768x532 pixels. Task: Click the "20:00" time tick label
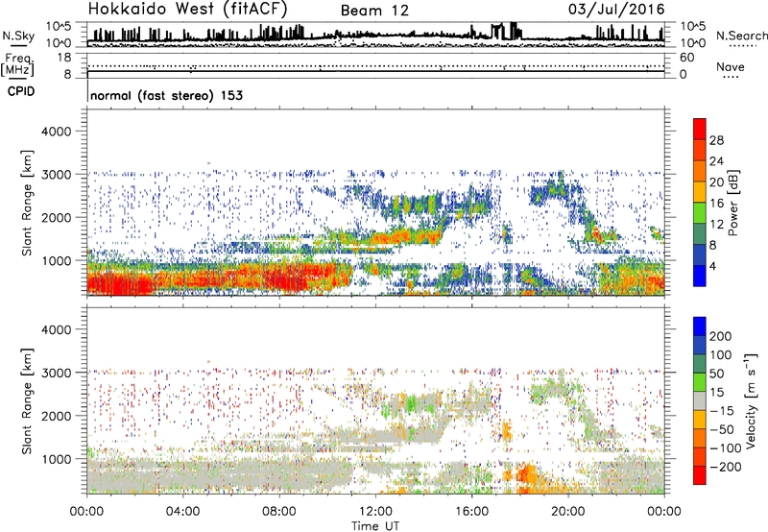coord(568,512)
